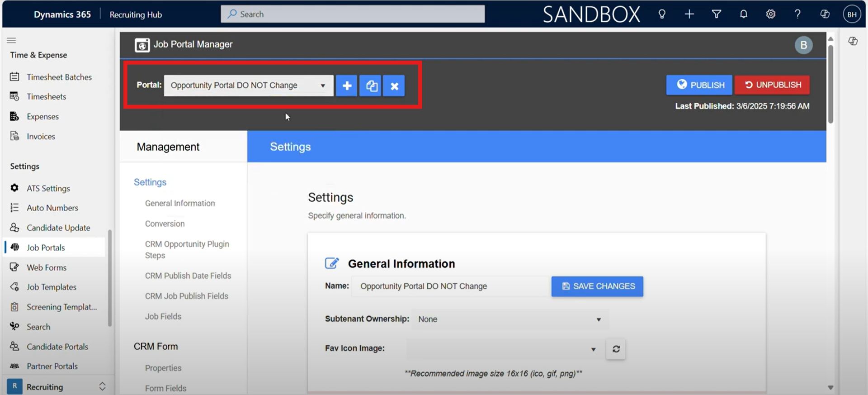Open the notifications bell icon
The image size is (868, 395).
point(743,14)
